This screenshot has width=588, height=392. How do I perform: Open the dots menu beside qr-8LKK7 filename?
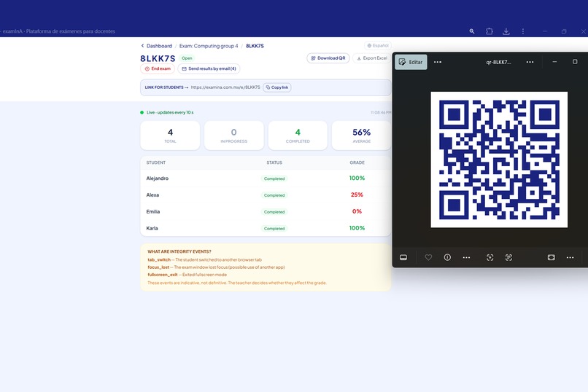(x=530, y=62)
